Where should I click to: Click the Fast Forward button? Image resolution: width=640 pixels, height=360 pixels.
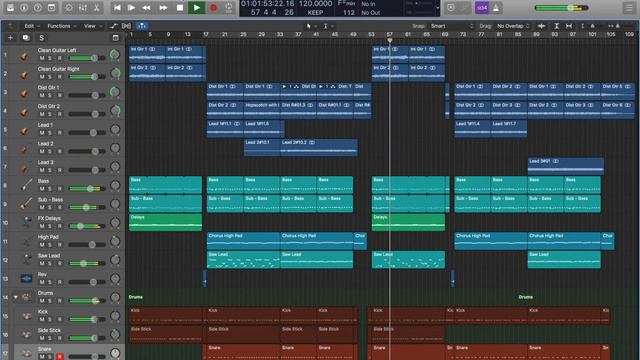pos(163,8)
